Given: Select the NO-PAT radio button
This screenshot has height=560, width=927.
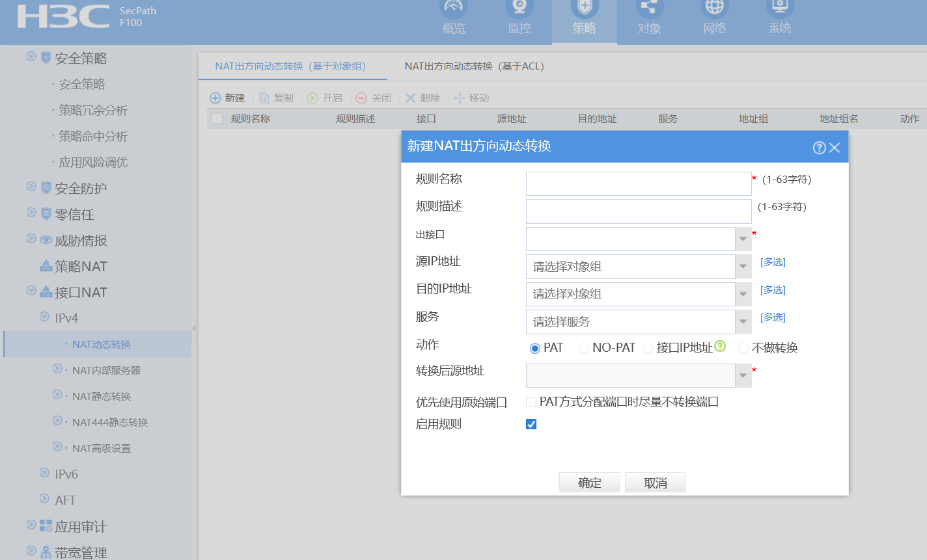Looking at the screenshot, I should (583, 349).
